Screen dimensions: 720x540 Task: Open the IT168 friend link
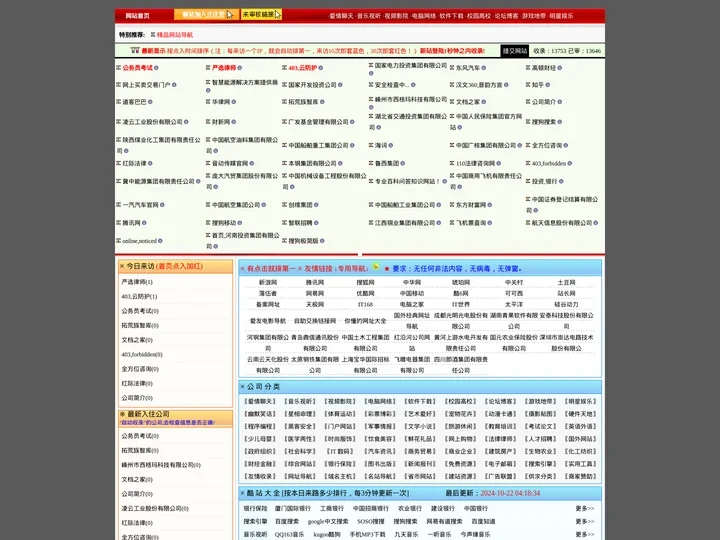tap(365, 304)
